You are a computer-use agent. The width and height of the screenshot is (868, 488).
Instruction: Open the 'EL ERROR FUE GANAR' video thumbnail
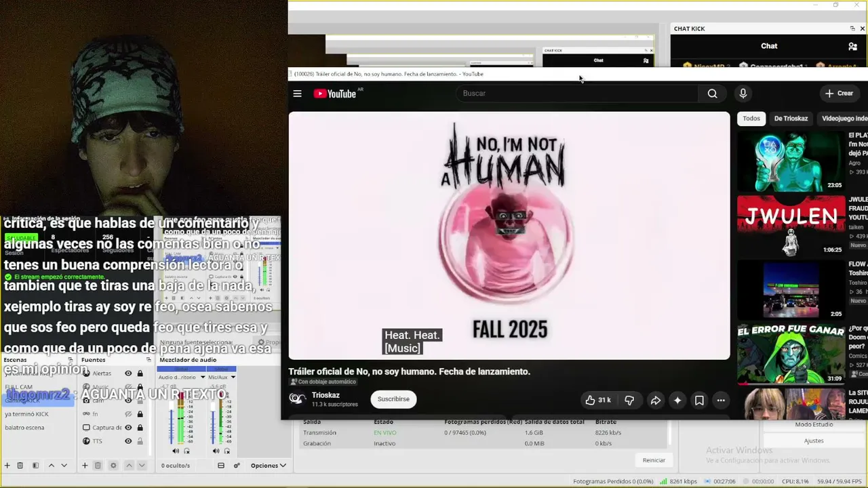coord(791,354)
